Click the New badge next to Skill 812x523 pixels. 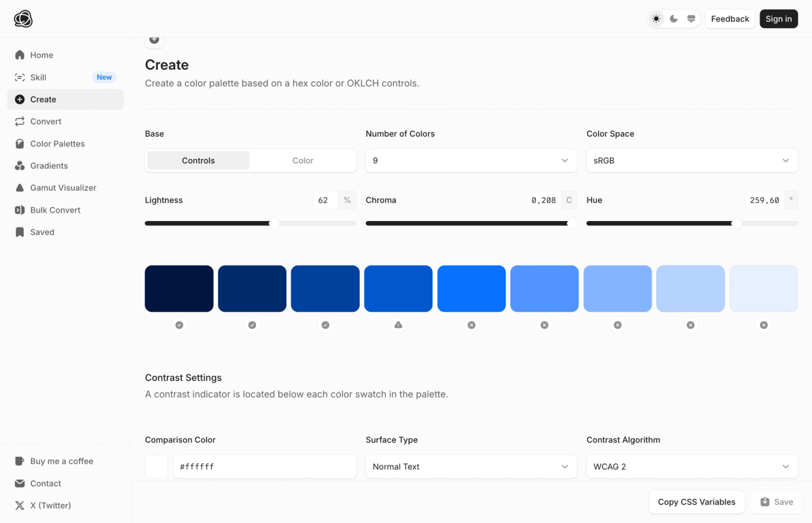click(105, 77)
